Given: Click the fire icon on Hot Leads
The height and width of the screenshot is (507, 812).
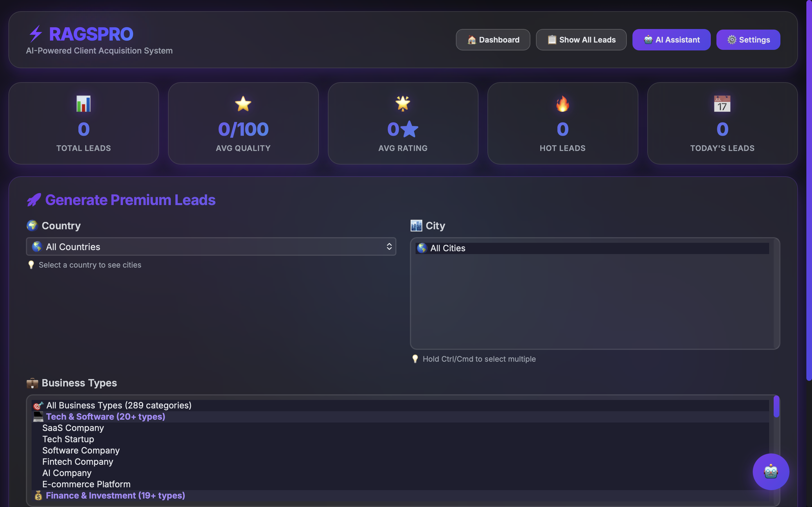Looking at the screenshot, I should coord(562,104).
